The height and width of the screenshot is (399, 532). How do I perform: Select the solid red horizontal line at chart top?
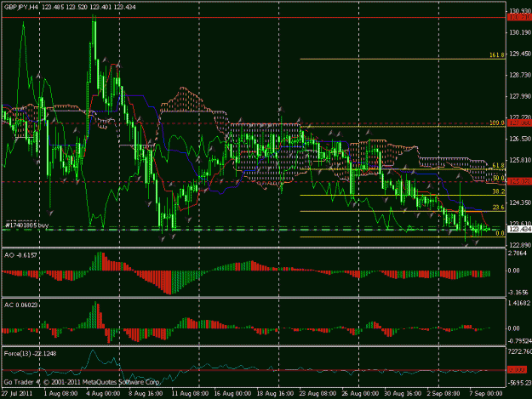click(254, 17)
